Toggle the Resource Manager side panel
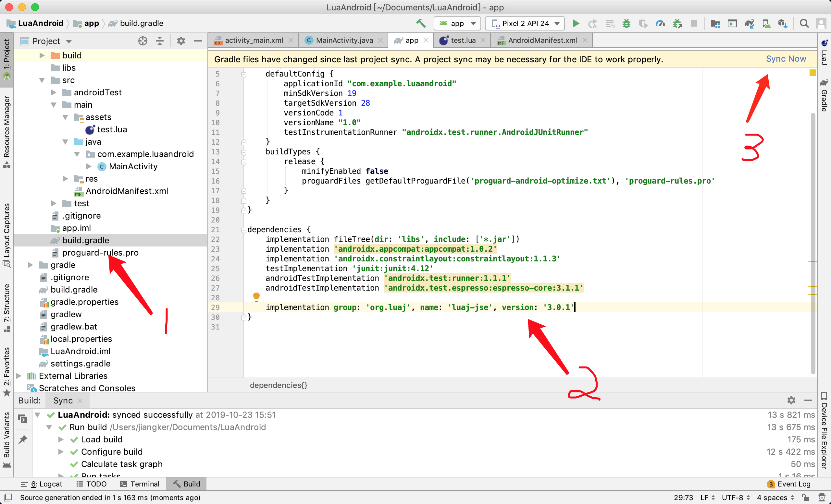The height and width of the screenshot is (504, 831). [7, 132]
